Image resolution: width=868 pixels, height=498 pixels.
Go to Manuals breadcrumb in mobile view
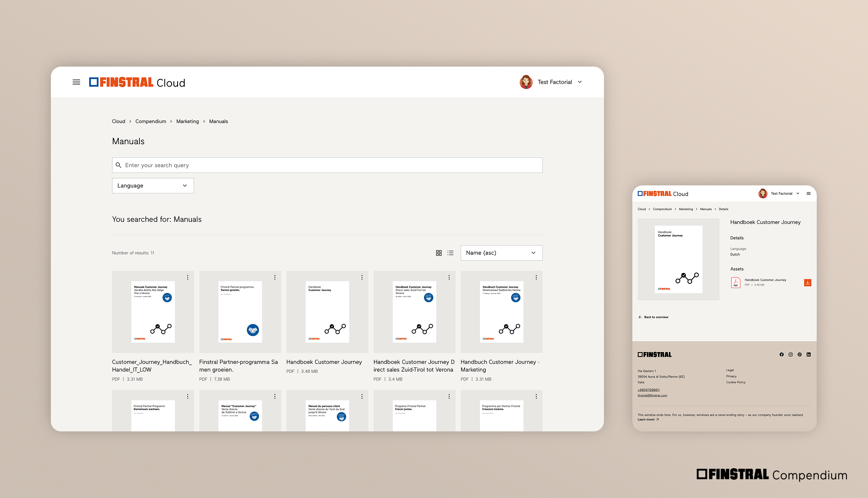(706, 209)
